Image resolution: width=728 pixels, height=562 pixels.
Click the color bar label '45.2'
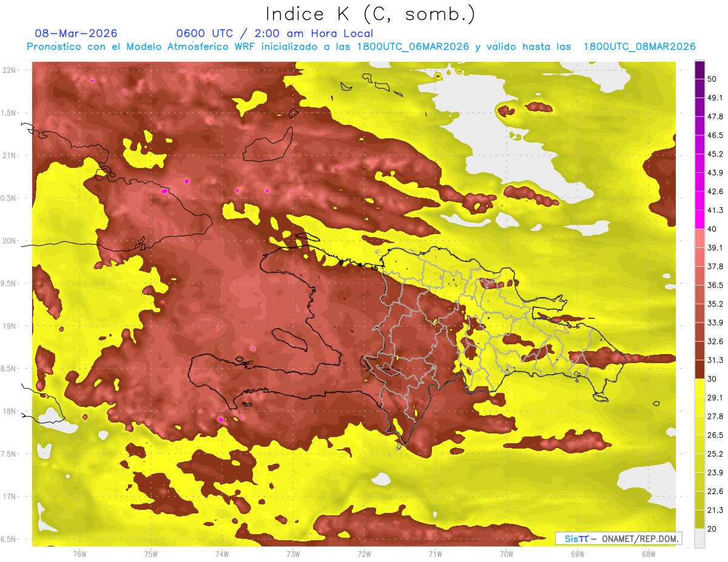(x=715, y=154)
